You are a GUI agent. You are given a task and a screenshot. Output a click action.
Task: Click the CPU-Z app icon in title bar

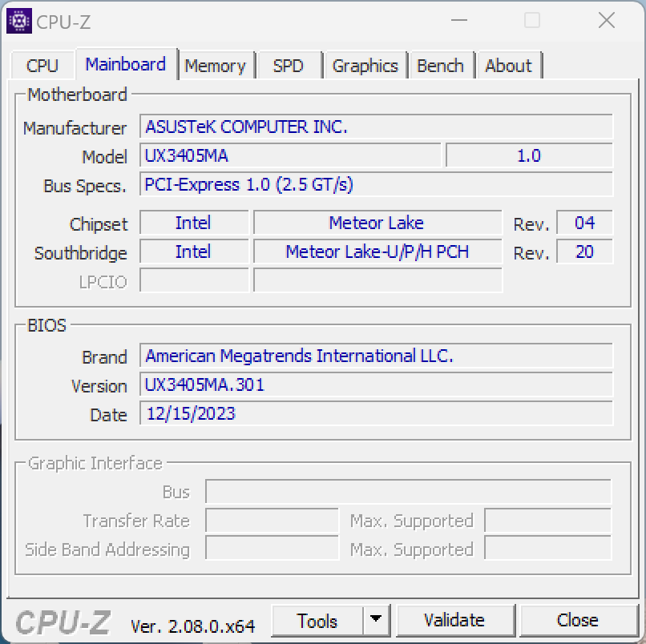coord(19,21)
